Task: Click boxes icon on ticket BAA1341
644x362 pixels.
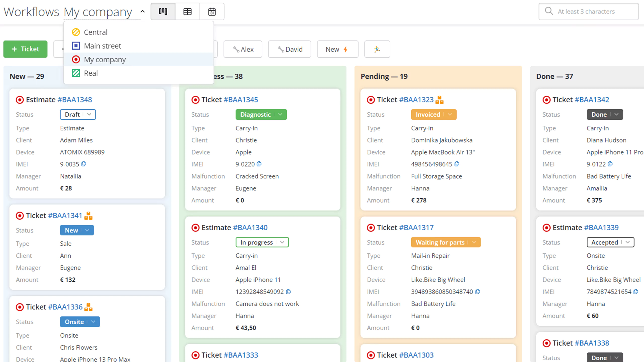Action: coord(88,216)
